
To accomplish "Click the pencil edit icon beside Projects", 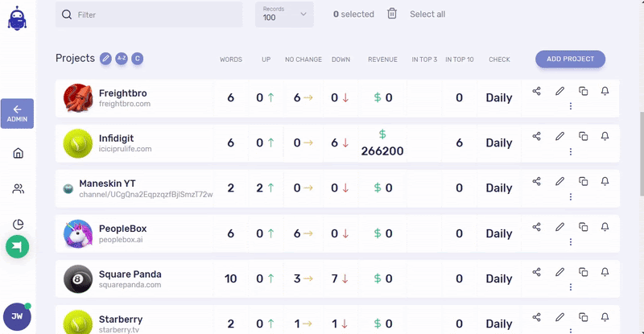I will coord(105,58).
